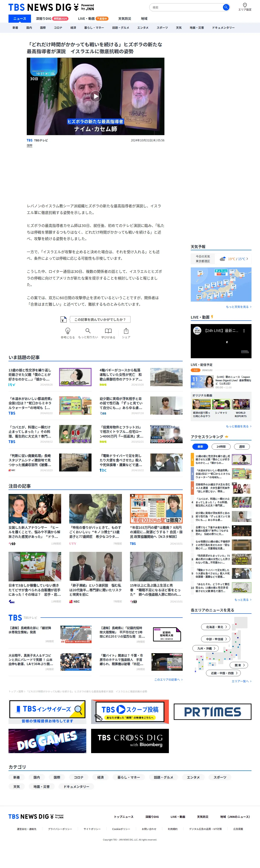Screen dimensions: 260x868
Task: React with the 参考になる lightbulb icon
Action: tap(68, 333)
